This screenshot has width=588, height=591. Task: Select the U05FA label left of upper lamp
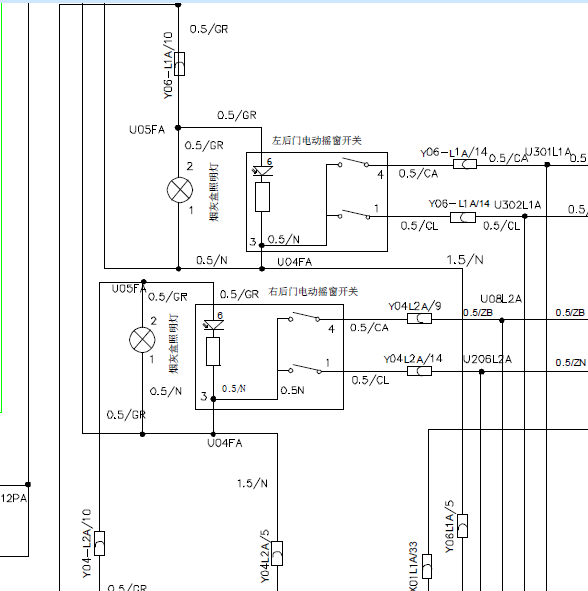147,130
